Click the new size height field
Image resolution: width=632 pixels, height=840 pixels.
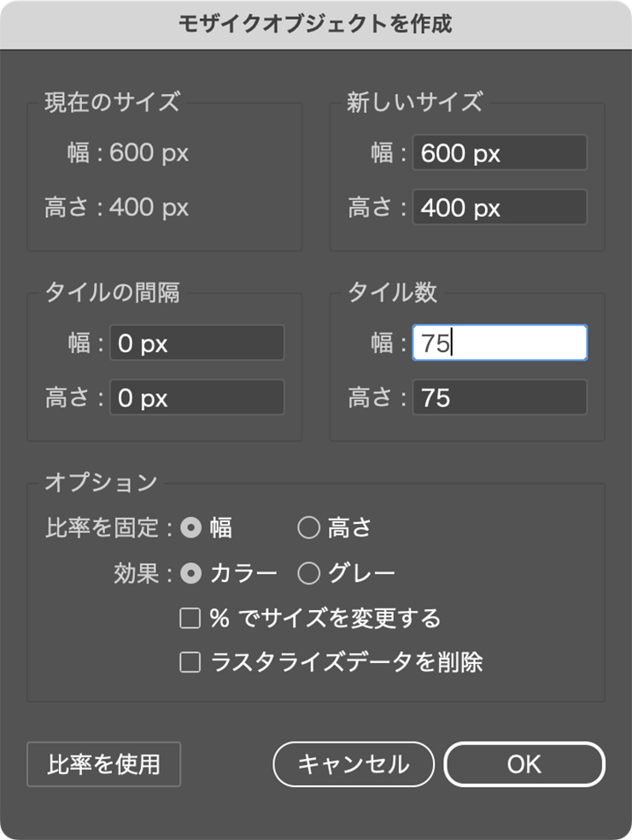tap(500, 208)
